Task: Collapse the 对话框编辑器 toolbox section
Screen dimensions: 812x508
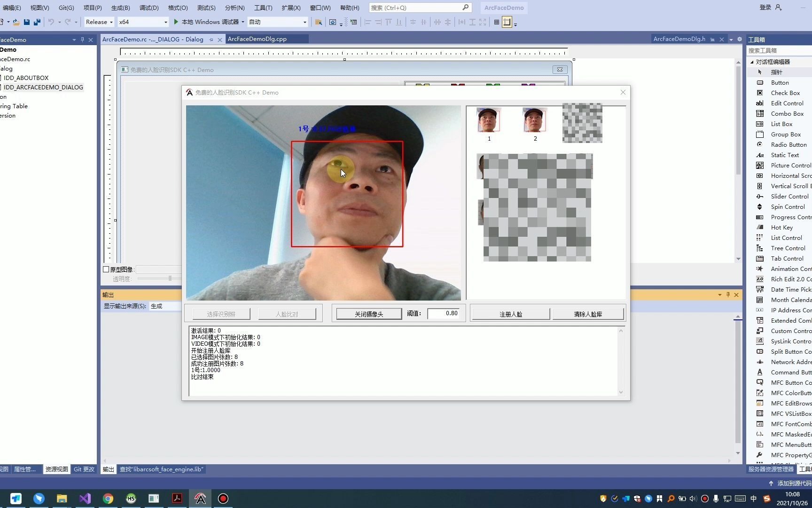Action: pyautogui.click(x=752, y=62)
